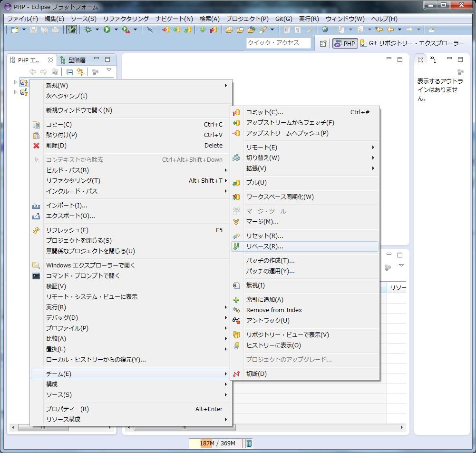Image resolution: width=476 pixels, height=453 pixels.
Task: Click the Show Next Match (»1) overflow tabs
Action: tap(433, 59)
